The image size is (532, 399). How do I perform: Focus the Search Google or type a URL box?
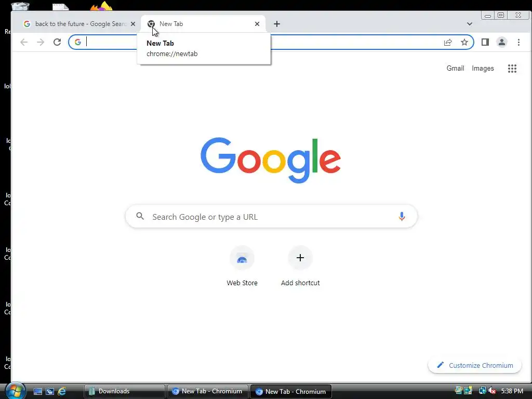(271, 217)
